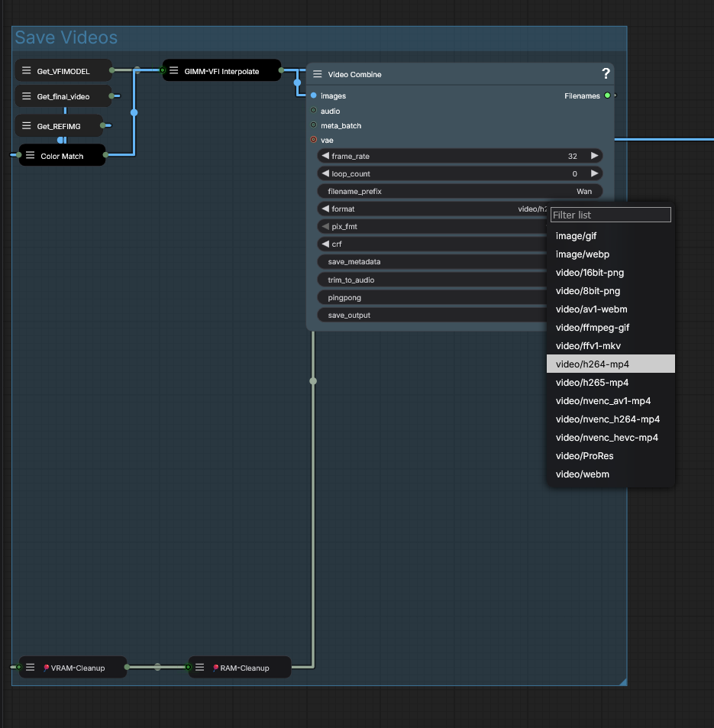This screenshot has height=728, width=714.
Task: Click the Color Match output socket
Action: [x=106, y=155]
